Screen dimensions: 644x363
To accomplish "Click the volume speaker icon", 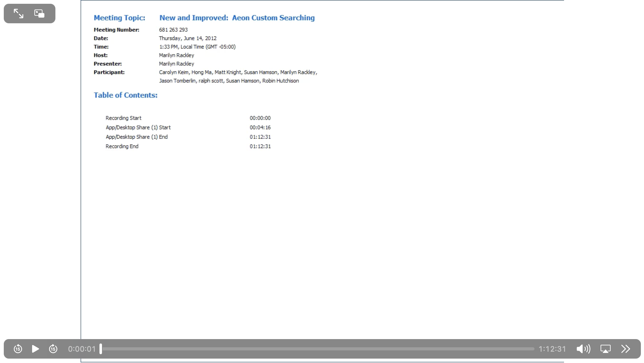I will [x=583, y=349].
